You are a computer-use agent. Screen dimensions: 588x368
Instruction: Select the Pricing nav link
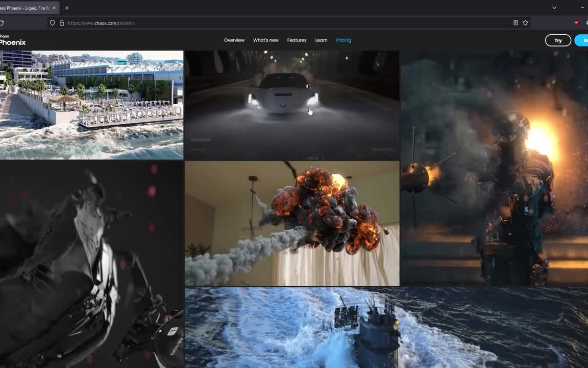(x=344, y=40)
